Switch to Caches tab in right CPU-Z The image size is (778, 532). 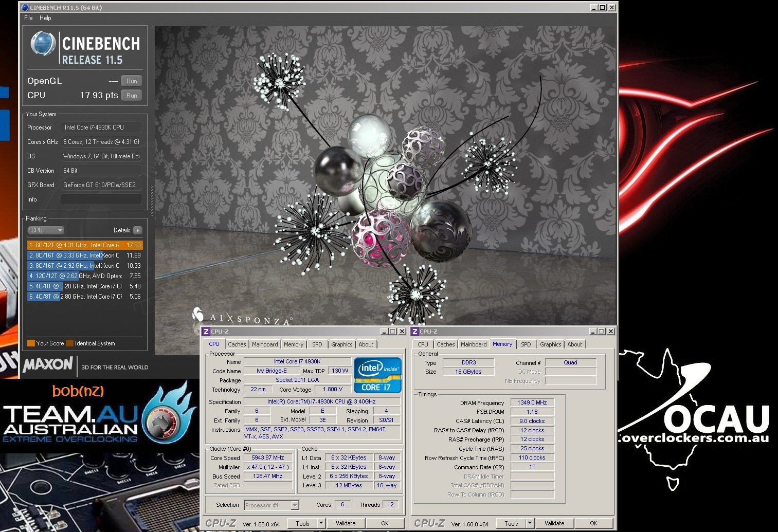[x=446, y=344]
